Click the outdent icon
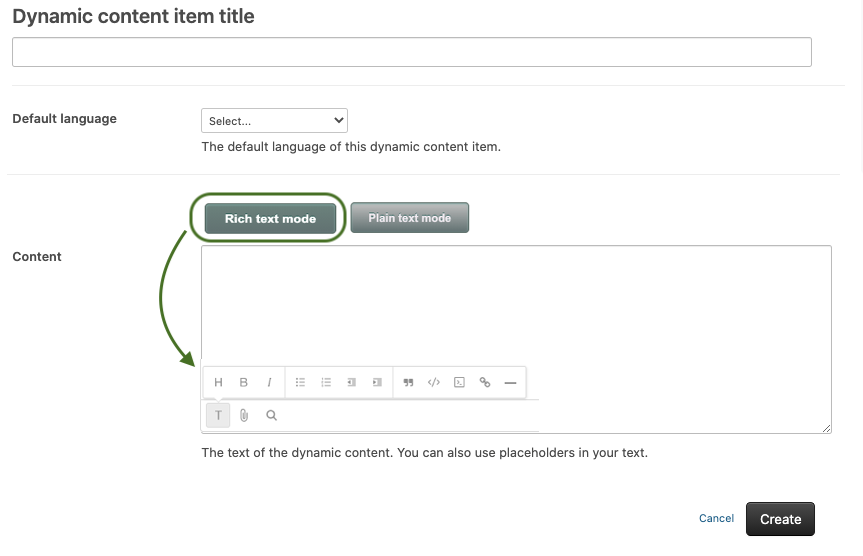Screen dimensions: 863x556 pyautogui.click(x=352, y=382)
